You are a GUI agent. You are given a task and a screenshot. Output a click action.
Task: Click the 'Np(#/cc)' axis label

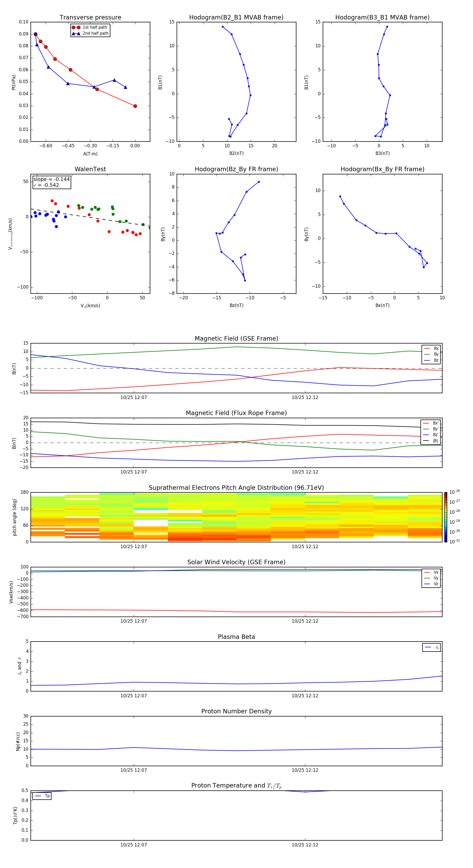[18, 741]
